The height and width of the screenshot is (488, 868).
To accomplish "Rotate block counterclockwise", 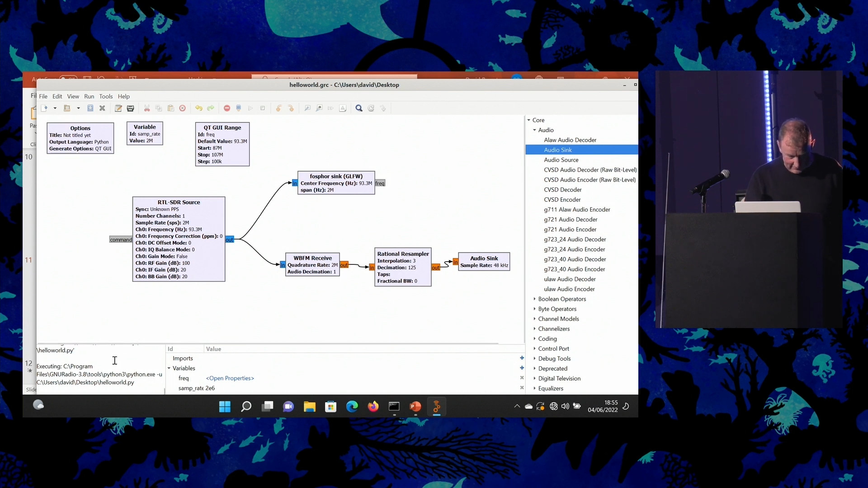I will point(279,108).
